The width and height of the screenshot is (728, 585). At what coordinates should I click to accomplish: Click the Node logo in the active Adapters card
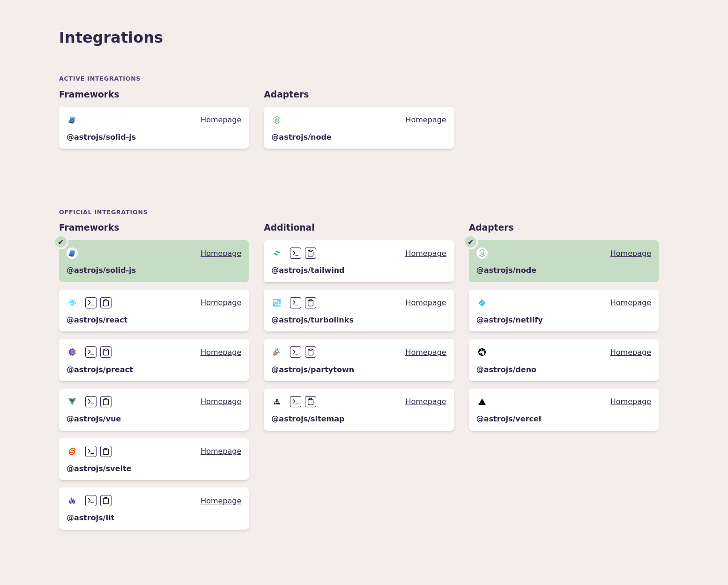point(277,120)
